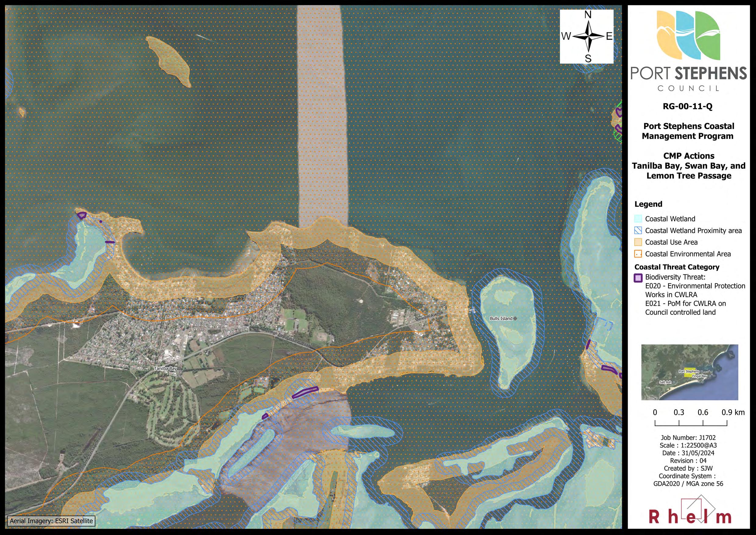Click the Coastal Environmental Area dotted symbol

638,254
